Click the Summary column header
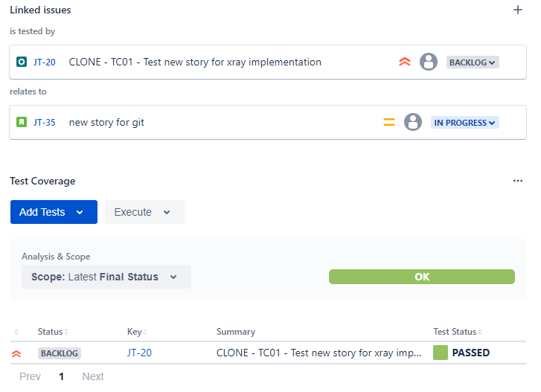541x392 pixels. [236, 332]
